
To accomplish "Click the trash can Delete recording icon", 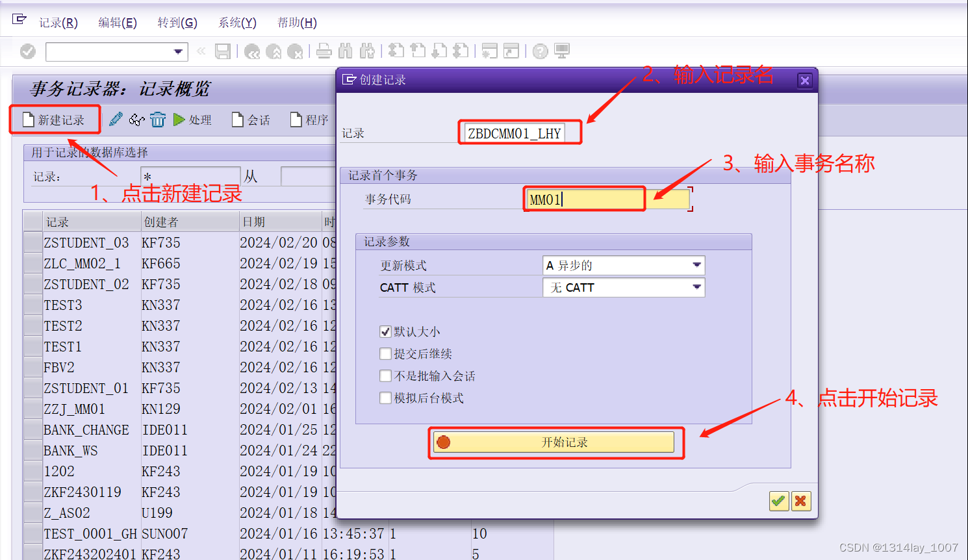I will click(x=158, y=120).
